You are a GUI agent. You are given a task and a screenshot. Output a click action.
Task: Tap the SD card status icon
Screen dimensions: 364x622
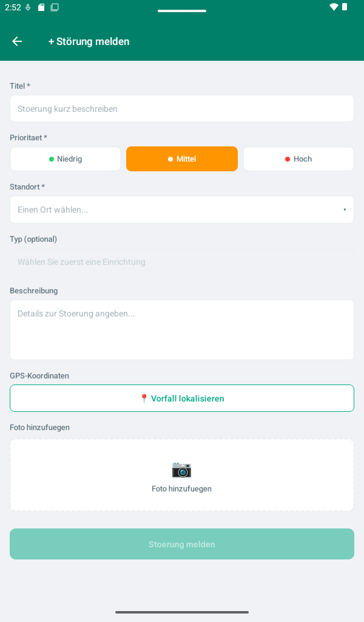(41, 7)
